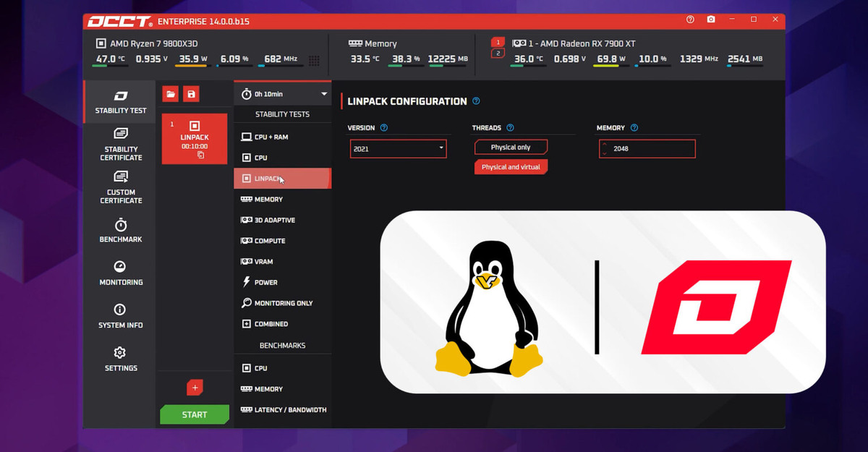Select the Memory benchmark under Benchmarks
The image size is (868, 452).
click(282, 389)
